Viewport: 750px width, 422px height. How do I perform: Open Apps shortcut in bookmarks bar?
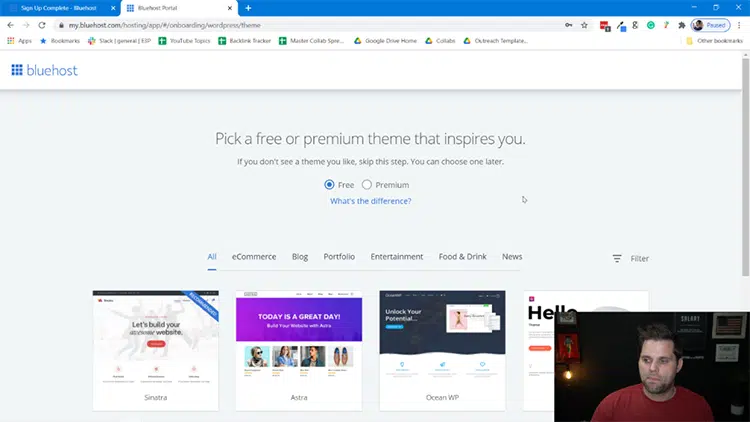[19, 41]
